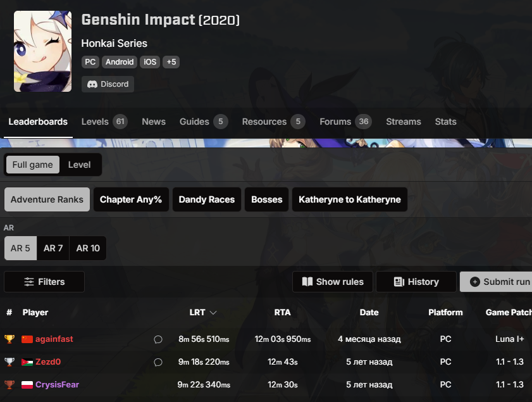
Task: Click the RTA time 12m 30s
Action: (283, 385)
